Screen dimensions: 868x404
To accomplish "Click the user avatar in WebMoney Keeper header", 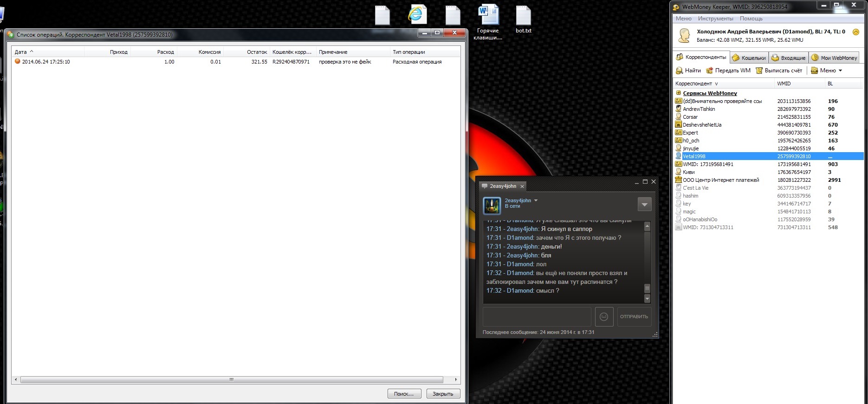I will coord(684,35).
